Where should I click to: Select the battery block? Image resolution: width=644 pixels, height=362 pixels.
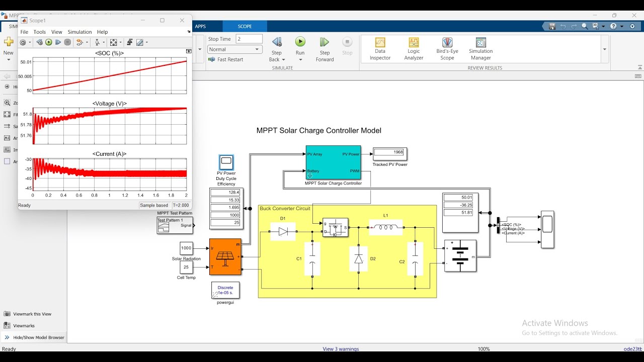point(460,256)
